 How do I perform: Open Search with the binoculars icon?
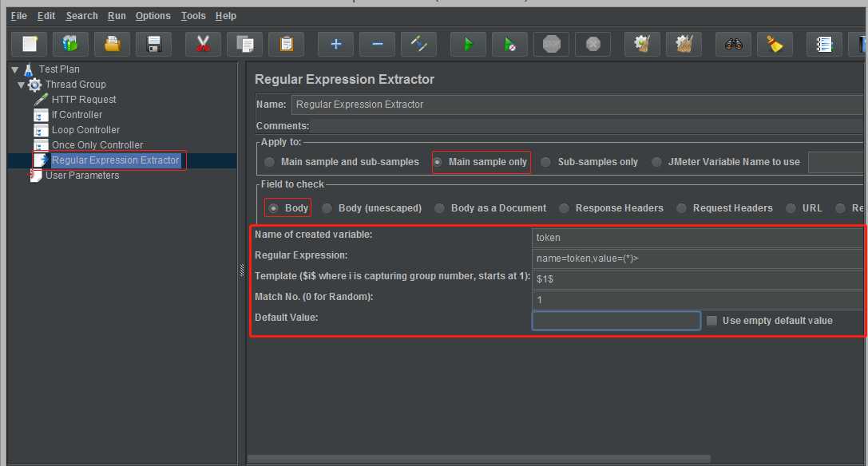pyautogui.click(x=734, y=44)
